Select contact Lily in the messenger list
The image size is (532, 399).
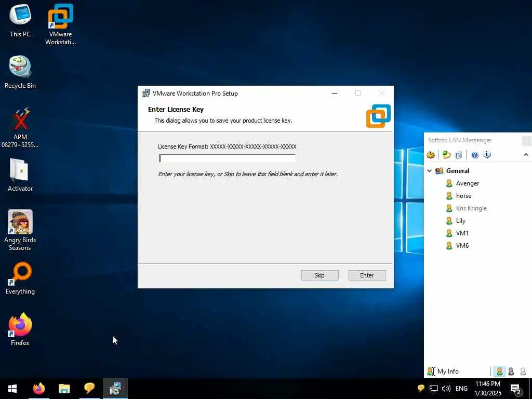(460, 220)
